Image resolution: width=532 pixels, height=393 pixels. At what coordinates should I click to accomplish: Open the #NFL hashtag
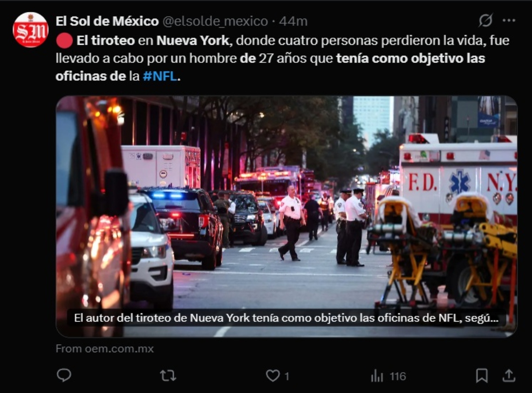pyautogui.click(x=160, y=76)
